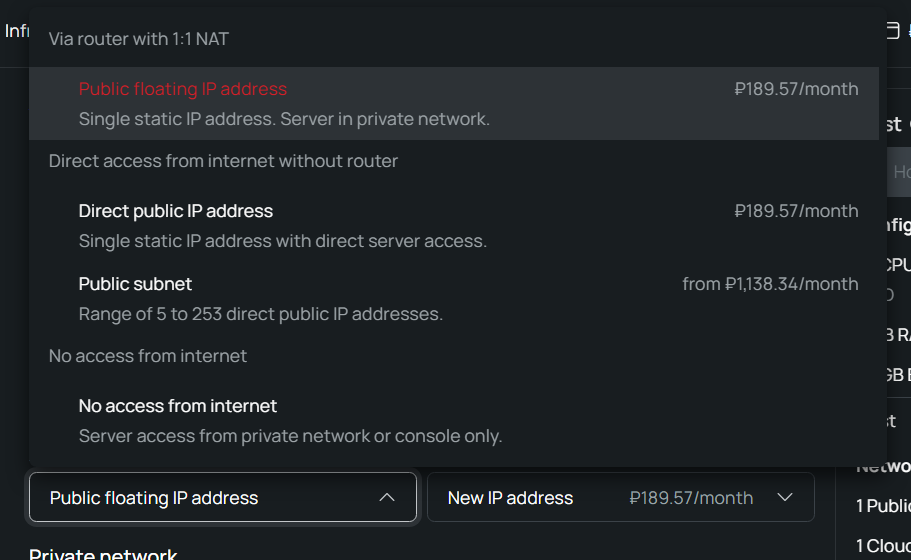Select the No access from internet option

tap(454, 421)
